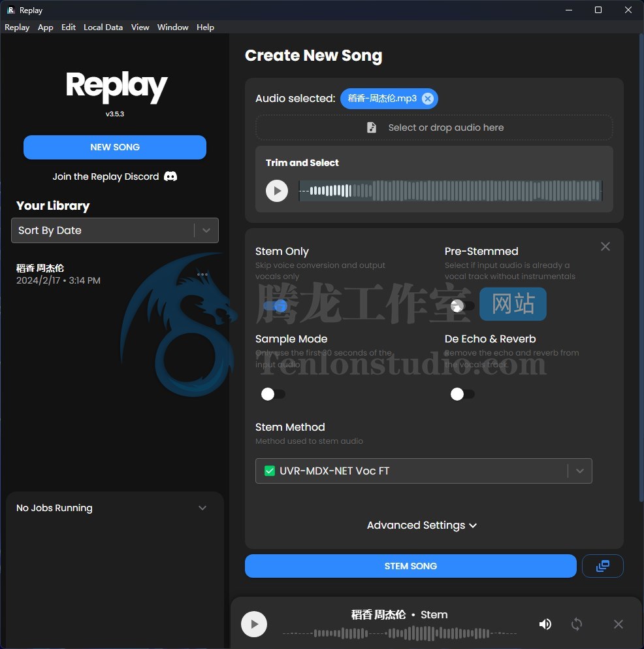Click the Your Library heading

pyautogui.click(x=53, y=206)
